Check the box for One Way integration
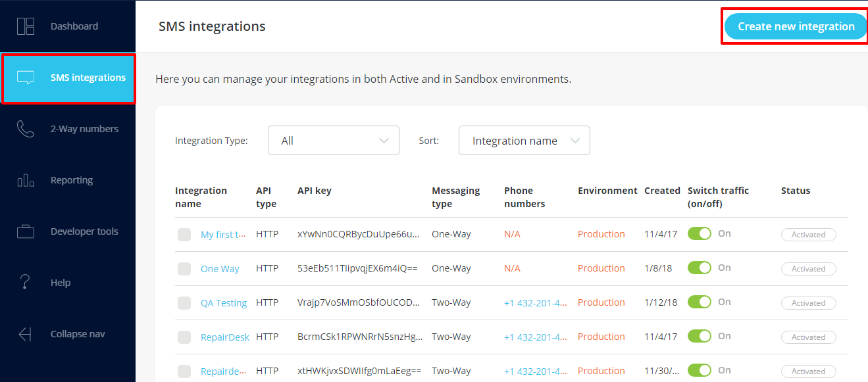This screenshot has height=382, width=868. click(x=184, y=269)
